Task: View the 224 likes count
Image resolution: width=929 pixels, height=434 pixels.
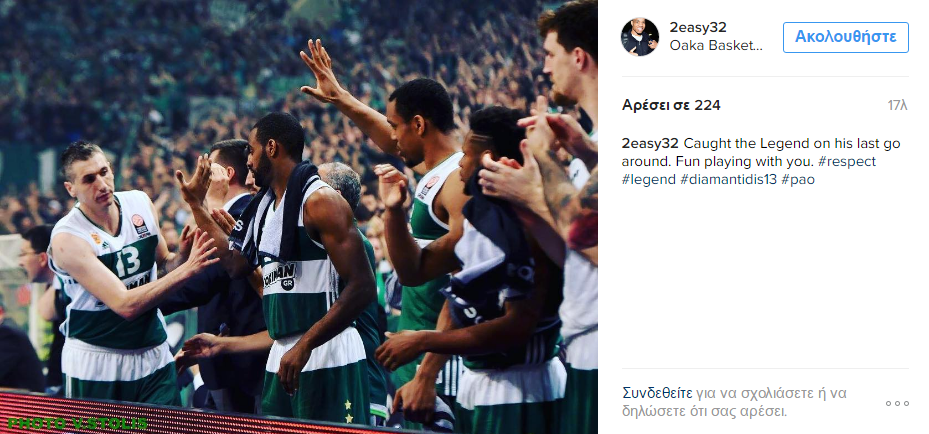Action: click(671, 105)
